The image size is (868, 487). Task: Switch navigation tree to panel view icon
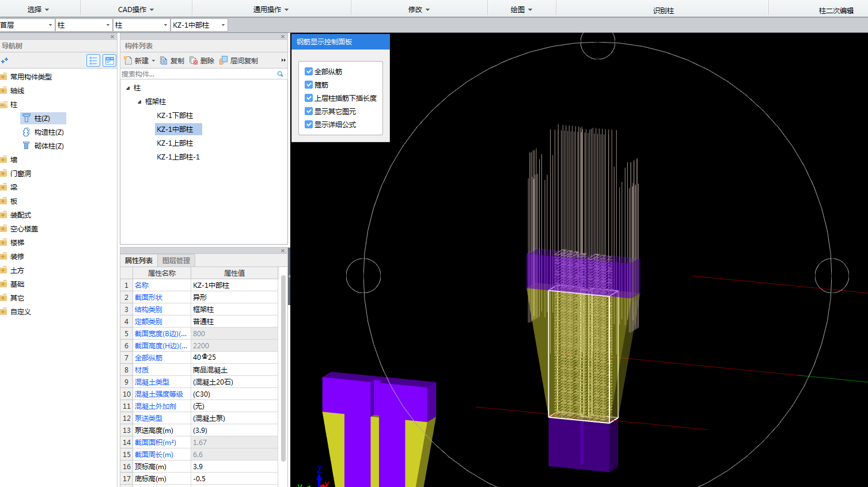point(109,60)
